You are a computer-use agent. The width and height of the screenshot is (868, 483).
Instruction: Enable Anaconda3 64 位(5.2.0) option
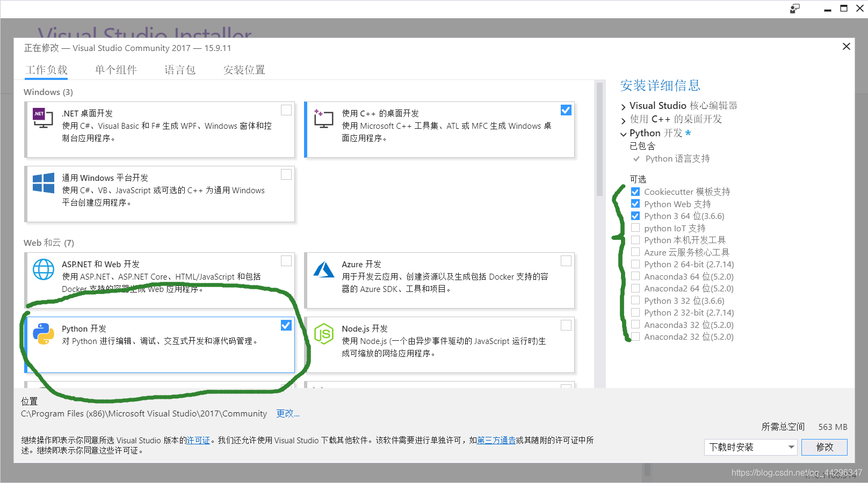tap(635, 276)
